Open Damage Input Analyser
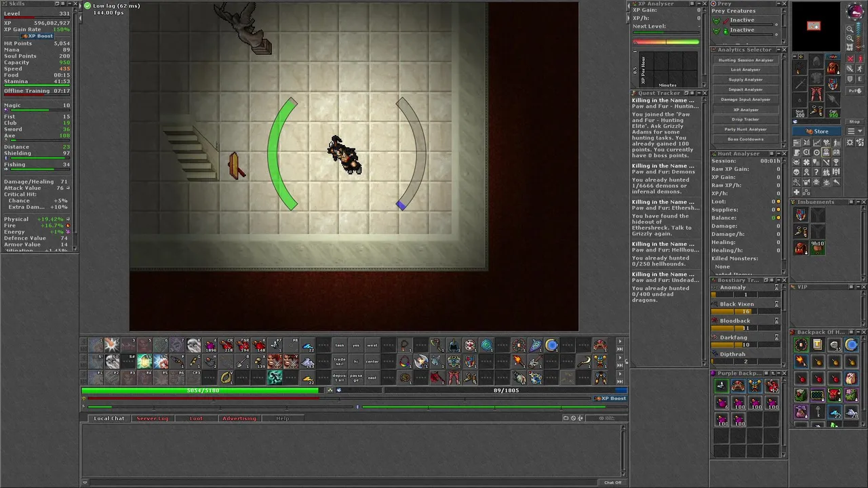Image resolution: width=868 pixels, height=488 pixels. 745,100
